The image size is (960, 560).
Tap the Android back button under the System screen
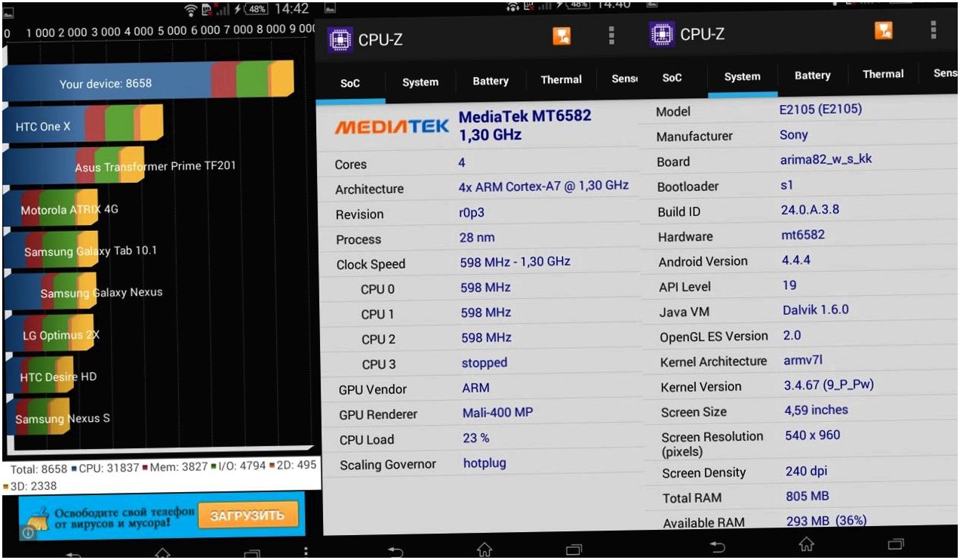tap(718, 546)
